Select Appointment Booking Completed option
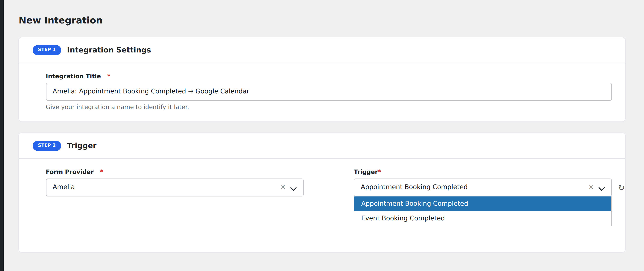Screen dimensions: 644x271 [x=483, y=204]
